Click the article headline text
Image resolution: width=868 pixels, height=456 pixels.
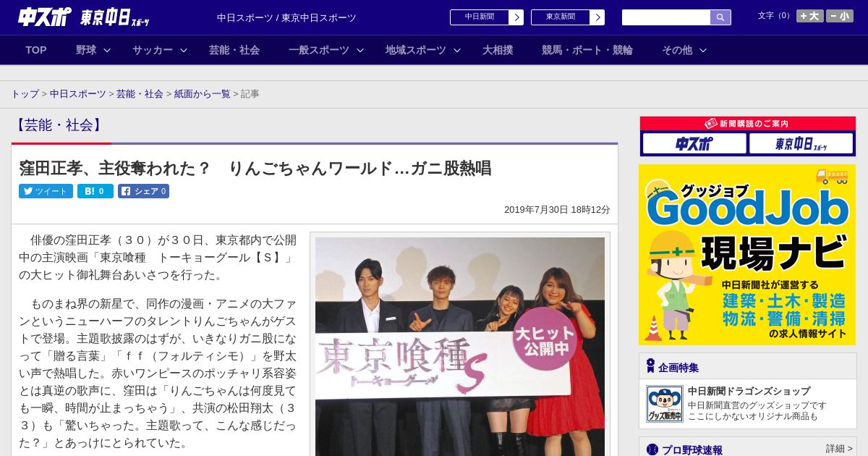point(255,168)
